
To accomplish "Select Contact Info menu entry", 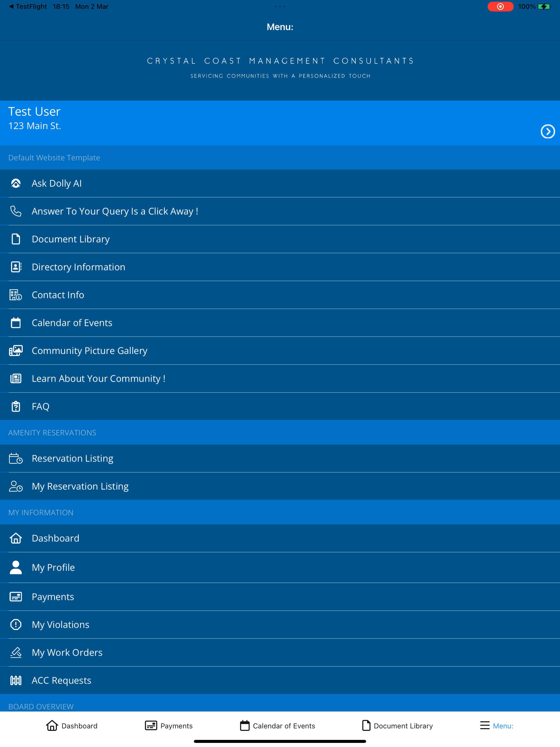I will point(280,295).
